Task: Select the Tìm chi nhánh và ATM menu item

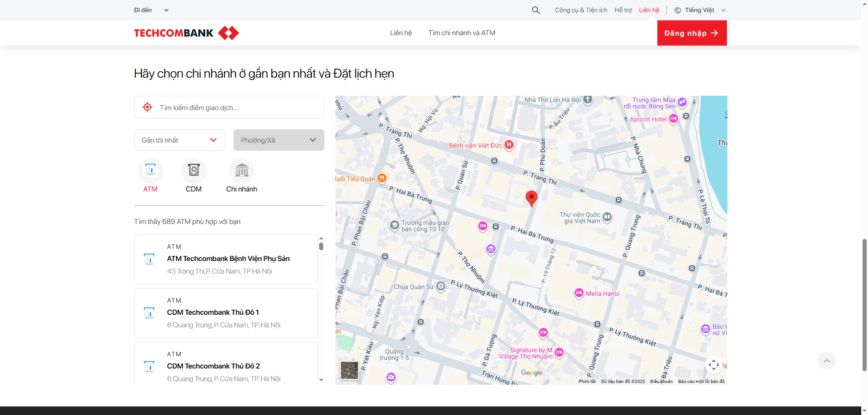Action: (462, 33)
